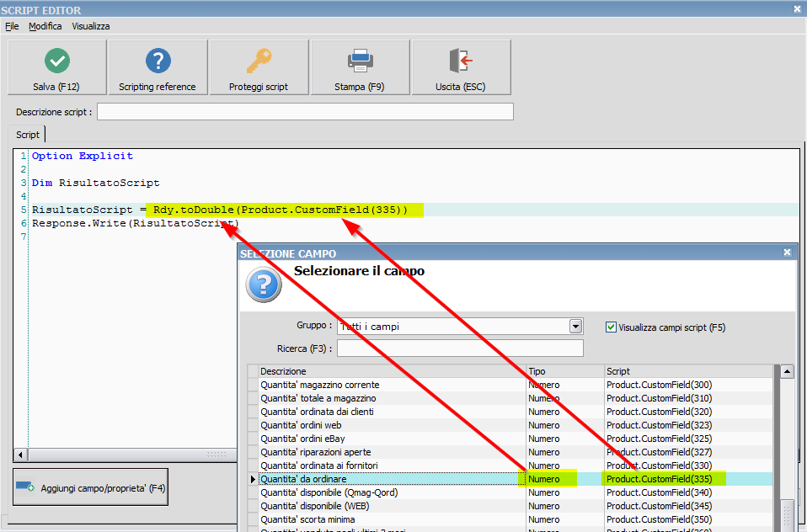Click the Stampa (F9) printer button
Image resolution: width=807 pixels, height=532 pixels.
click(360, 67)
